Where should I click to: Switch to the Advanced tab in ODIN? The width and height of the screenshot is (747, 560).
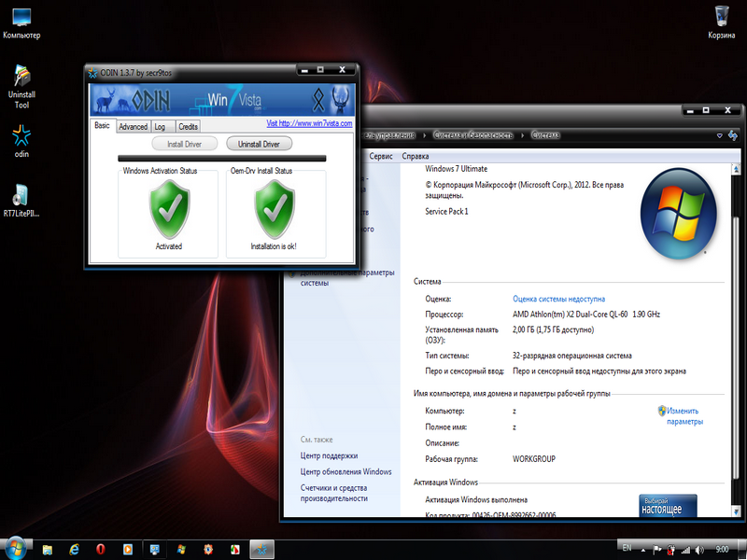tap(133, 127)
